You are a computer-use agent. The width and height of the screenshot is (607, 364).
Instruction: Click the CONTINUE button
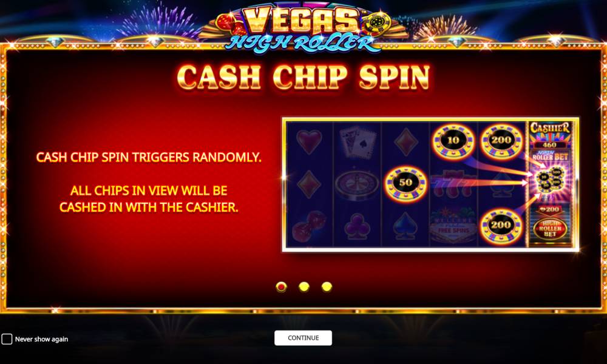coord(303,338)
